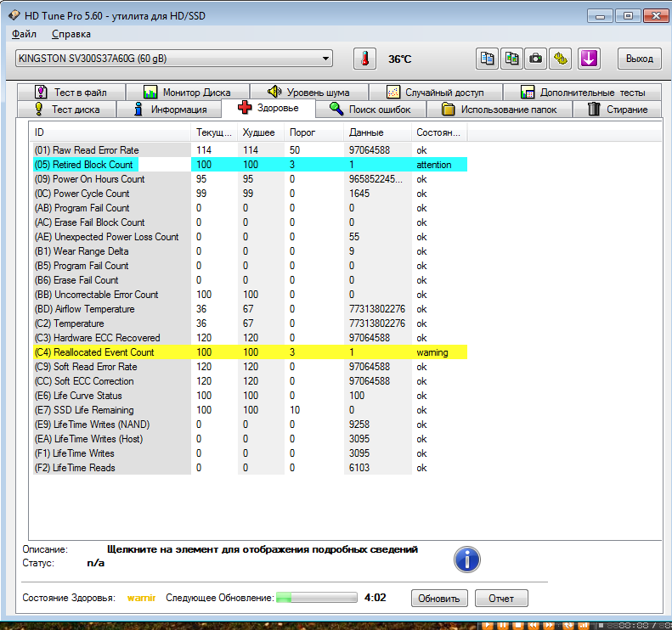Open the KINGSTON SV300S37A60G drive dropdown
The width and height of the screenshot is (672, 630).
[x=173, y=58]
